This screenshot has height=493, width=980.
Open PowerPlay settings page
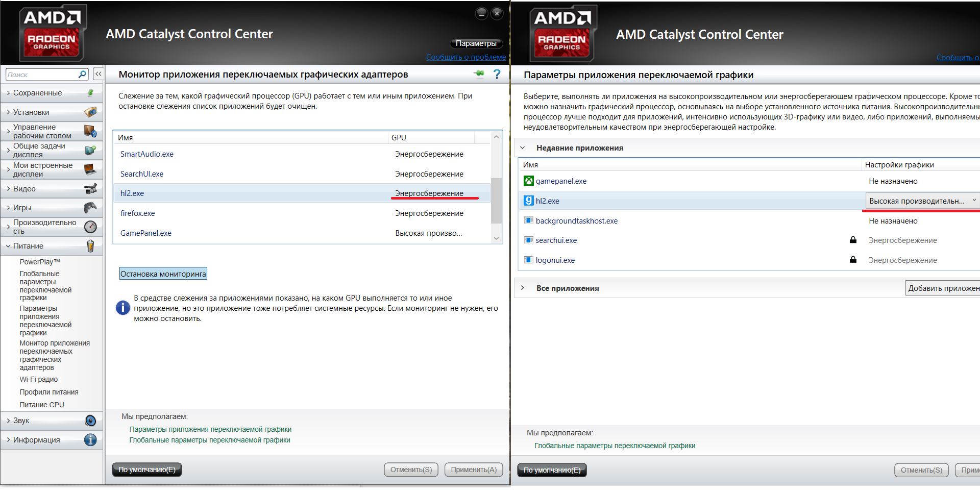pyautogui.click(x=40, y=262)
